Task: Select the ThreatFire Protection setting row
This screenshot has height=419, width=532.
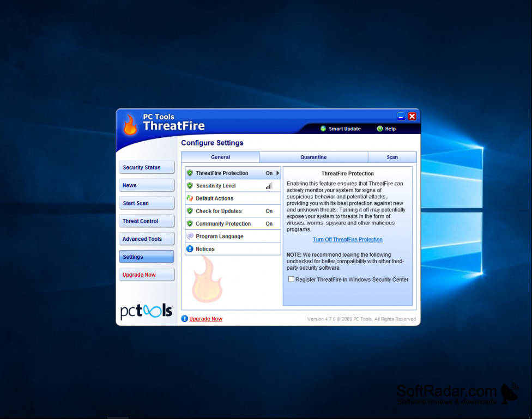Action: tap(233, 173)
